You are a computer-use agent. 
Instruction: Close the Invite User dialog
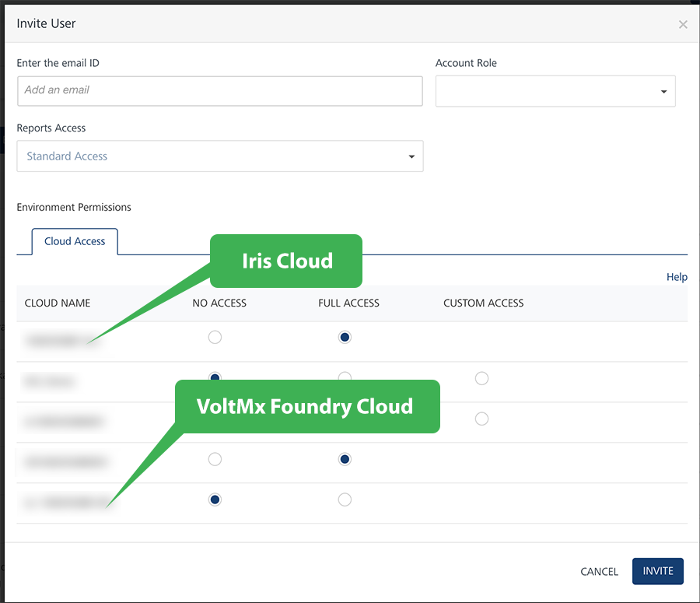pos(683,24)
